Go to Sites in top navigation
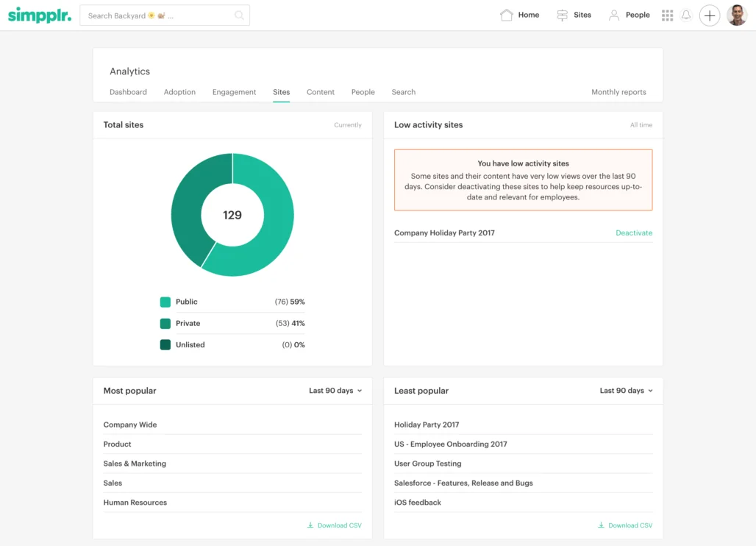This screenshot has height=546, width=756. tap(574, 15)
